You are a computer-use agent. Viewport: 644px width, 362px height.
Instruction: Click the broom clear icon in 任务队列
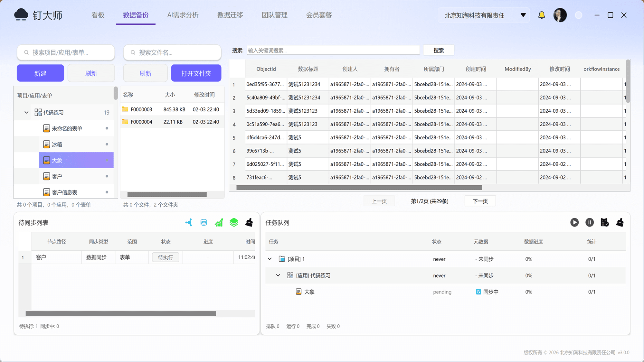[620, 222]
